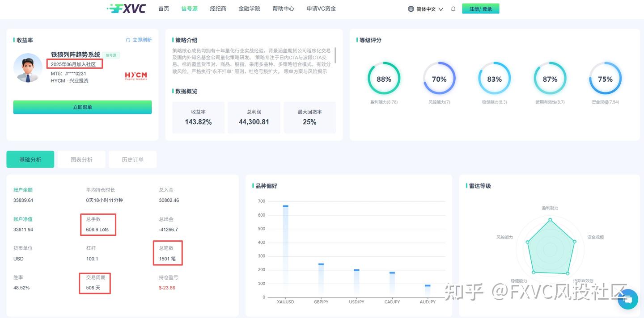Open the language globe icon
Screen dimensions: 644x318
pos(410,8)
